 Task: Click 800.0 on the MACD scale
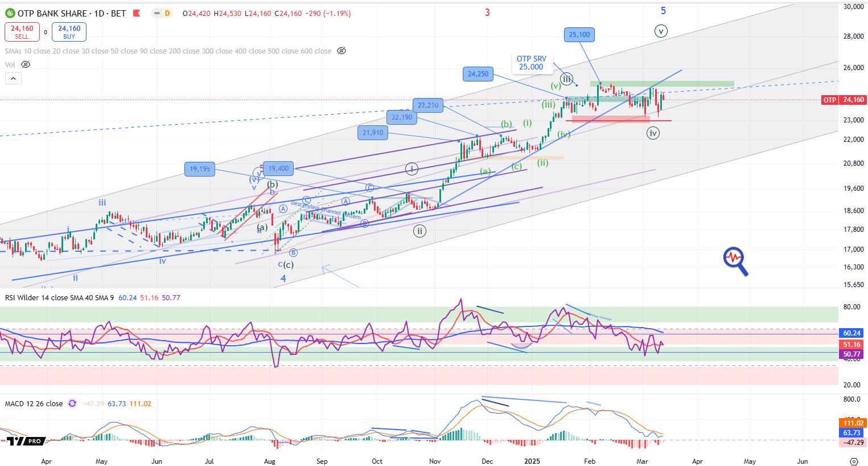(x=851, y=399)
